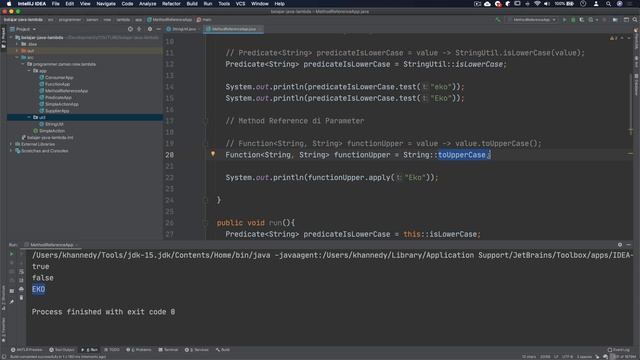Click the yellow intention lightbulb on line 20

213,154
